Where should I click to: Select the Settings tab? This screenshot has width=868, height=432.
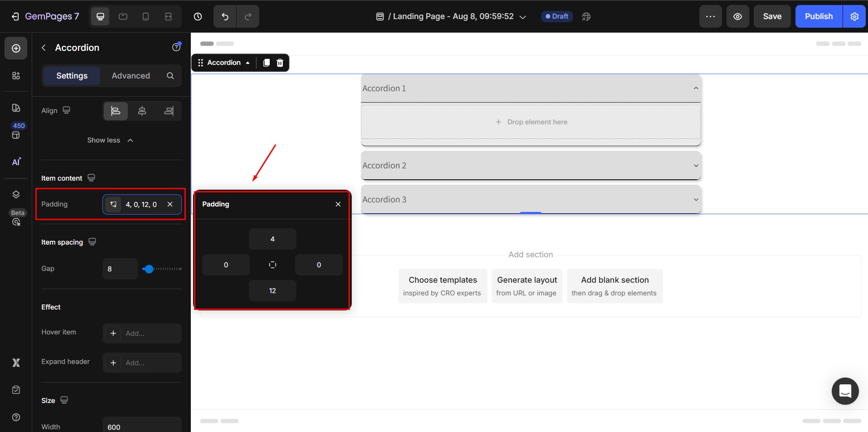click(x=72, y=76)
